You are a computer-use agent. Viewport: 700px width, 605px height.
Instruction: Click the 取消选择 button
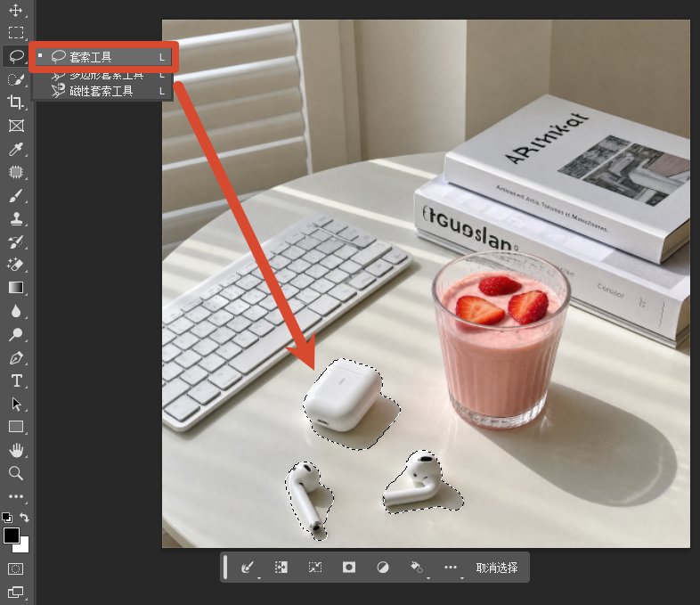[496, 568]
